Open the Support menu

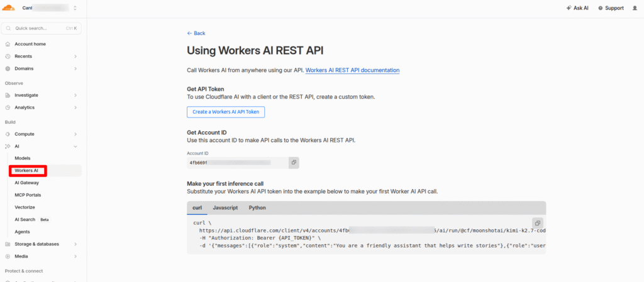tap(611, 8)
